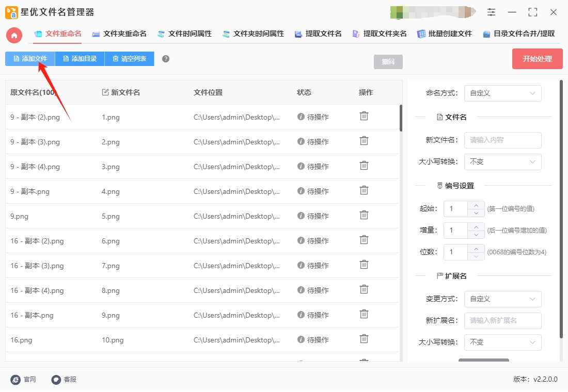Click the 添加目录 button
Screen dimensions: 568x392
80,59
